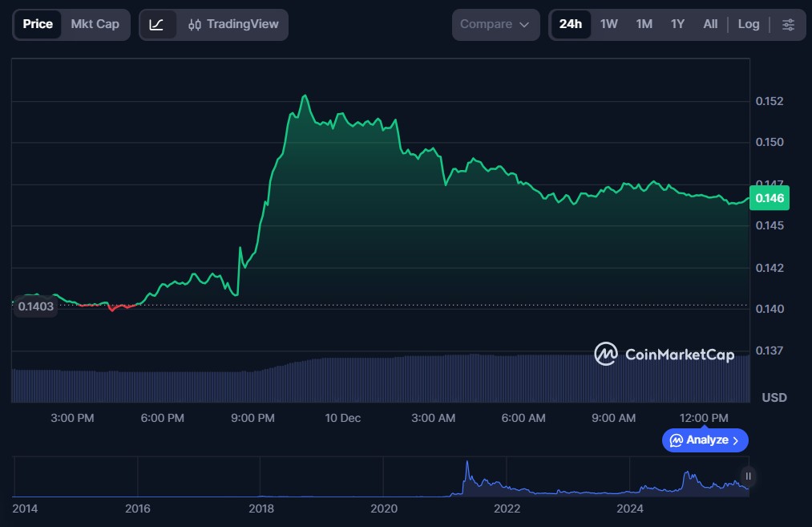Click the 0.1403 opening price label
The height and width of the screenshot is (527, 812).
pyautogui.click(x=34, y=306)
